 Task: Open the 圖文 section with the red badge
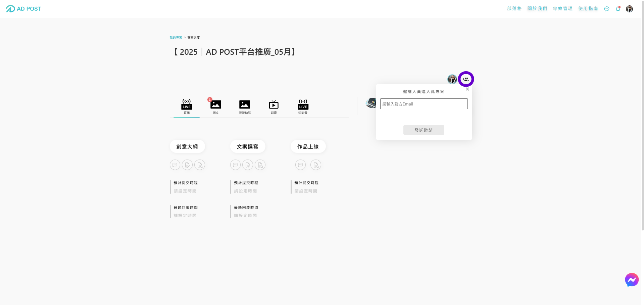215,105
